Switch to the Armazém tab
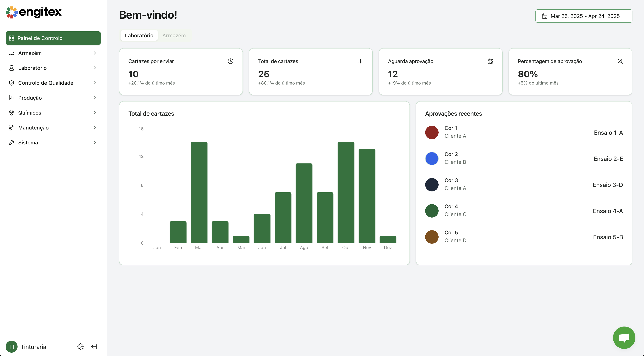 (x=174, y=35)
